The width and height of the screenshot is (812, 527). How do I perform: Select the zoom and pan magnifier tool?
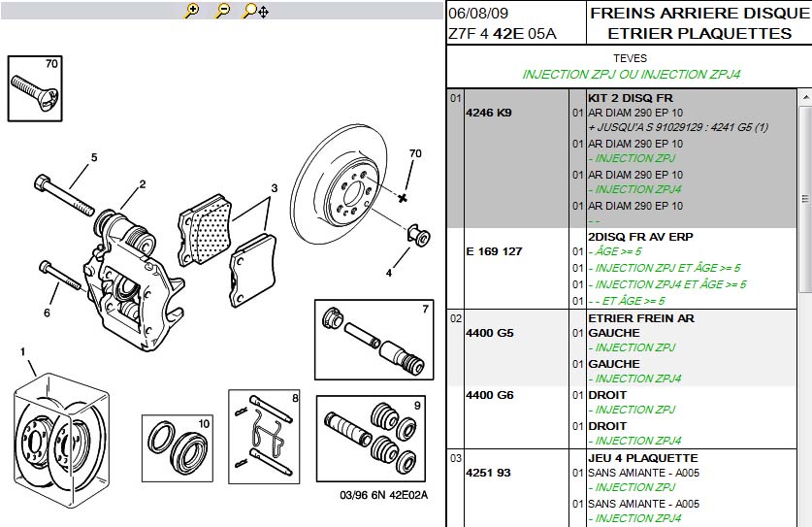tap(255, 11)
